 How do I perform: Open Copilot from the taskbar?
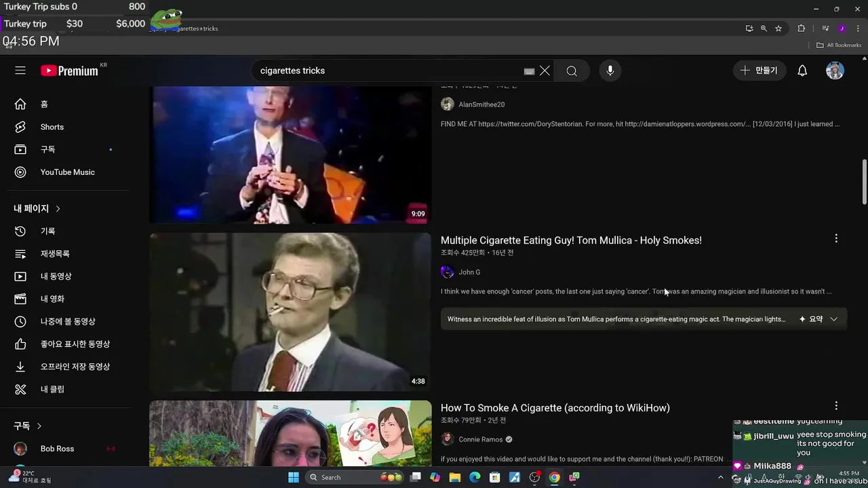coord(435,477)
